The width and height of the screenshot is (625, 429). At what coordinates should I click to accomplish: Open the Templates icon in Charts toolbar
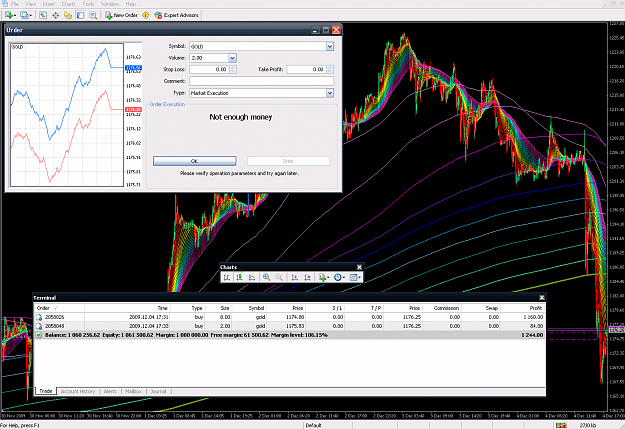[355, 277]
